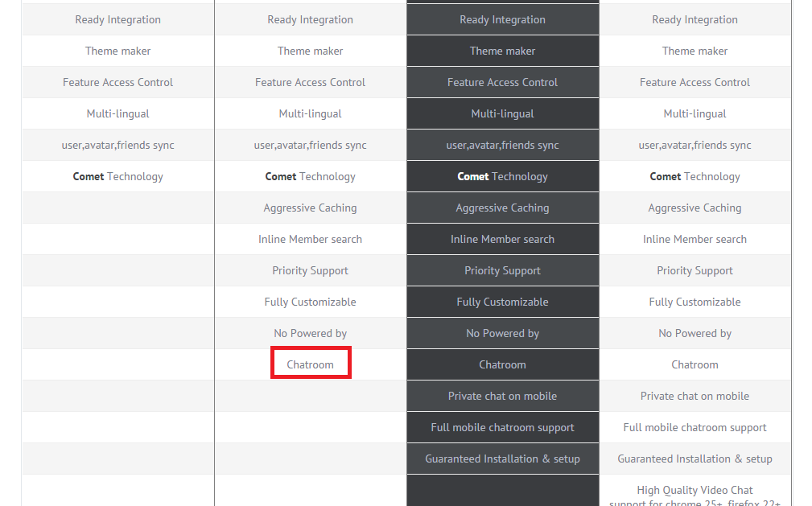Click Full mobile chatroom support in last column

click(x=695, y=428)
